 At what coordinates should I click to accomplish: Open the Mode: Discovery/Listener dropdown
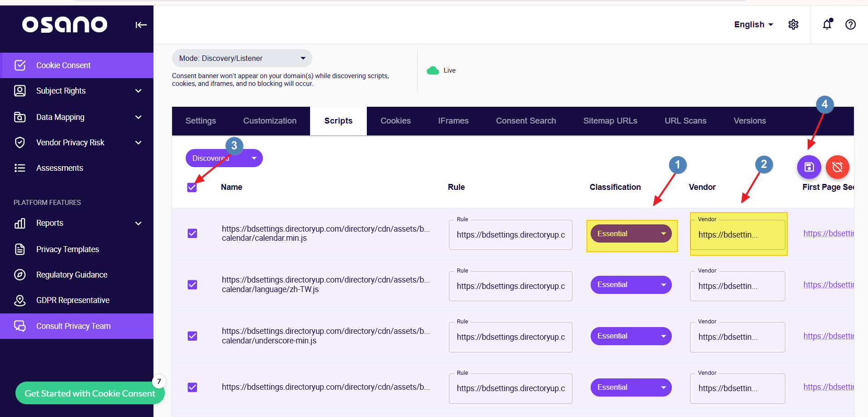pyautogui.click(x=242, y=58)
